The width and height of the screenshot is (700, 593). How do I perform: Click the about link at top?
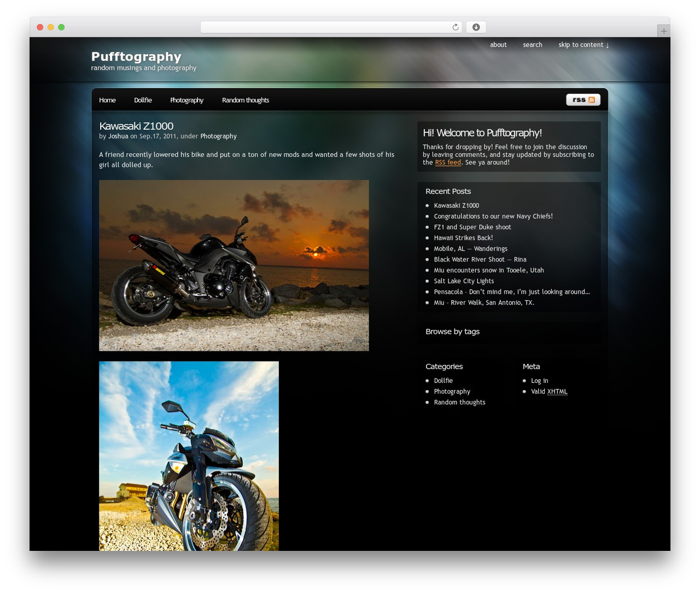(498, 45)
